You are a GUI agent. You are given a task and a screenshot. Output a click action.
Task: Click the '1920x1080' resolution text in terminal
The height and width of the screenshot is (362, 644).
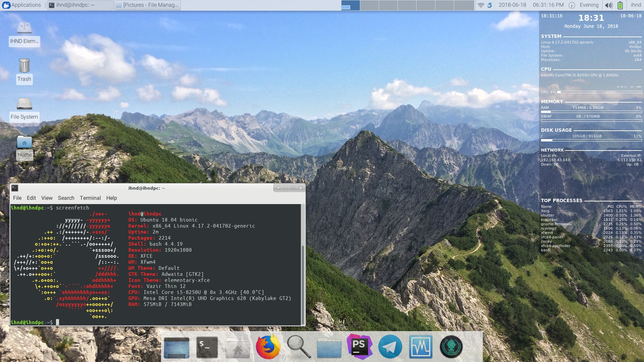[x=178, y=250]
